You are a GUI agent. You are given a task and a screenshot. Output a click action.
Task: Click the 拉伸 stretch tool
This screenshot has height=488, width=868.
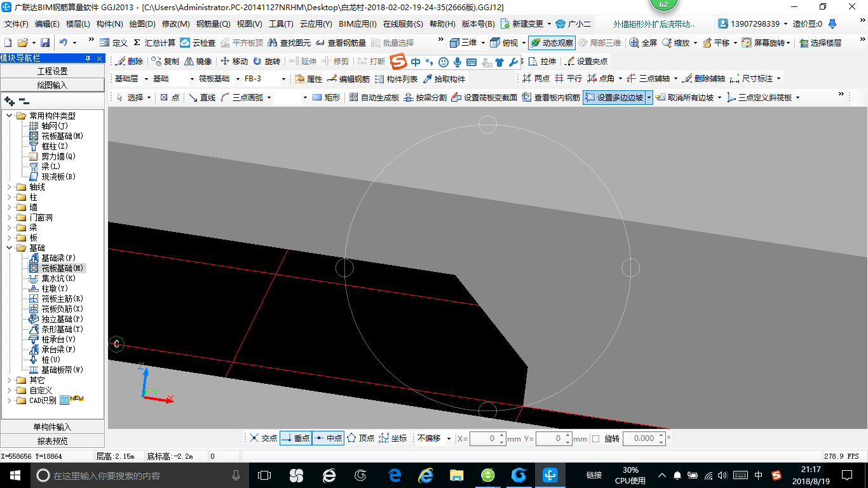pos(542,62)
